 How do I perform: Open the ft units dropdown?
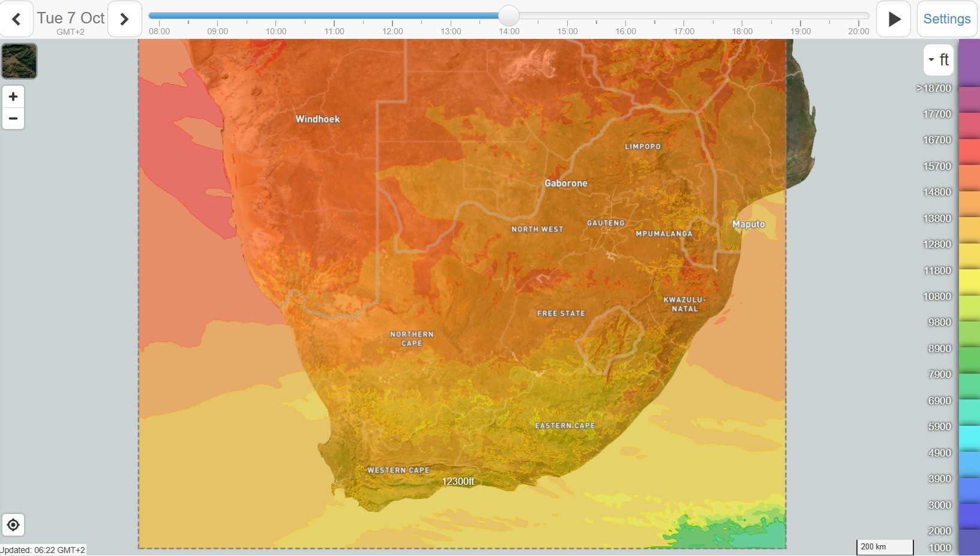pyautogui.click(x=939, y=60)
